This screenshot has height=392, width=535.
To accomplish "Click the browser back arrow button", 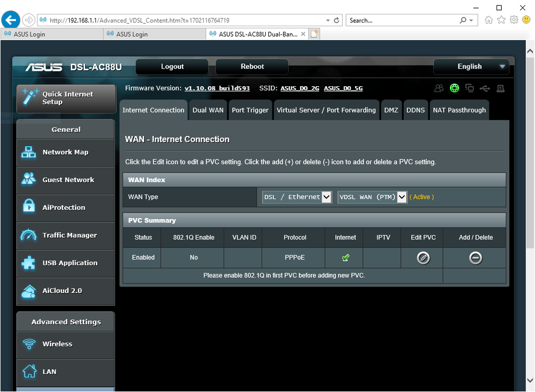I will 11,20.
